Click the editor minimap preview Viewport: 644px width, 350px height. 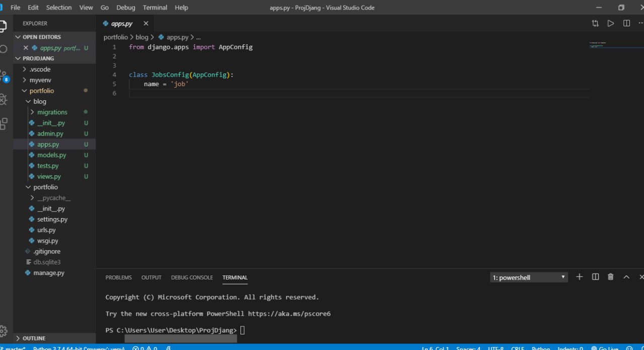(616, 45)
